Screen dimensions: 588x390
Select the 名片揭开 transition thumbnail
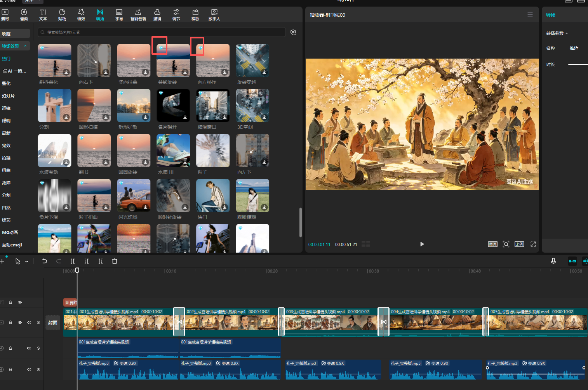[x=173, y=106]
